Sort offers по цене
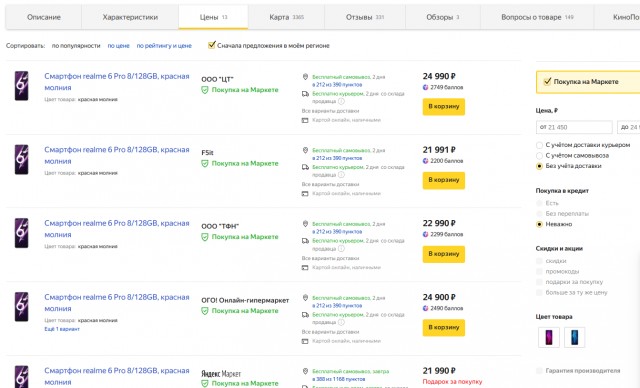This screenshot has height=388, width=640. [118, 46]
